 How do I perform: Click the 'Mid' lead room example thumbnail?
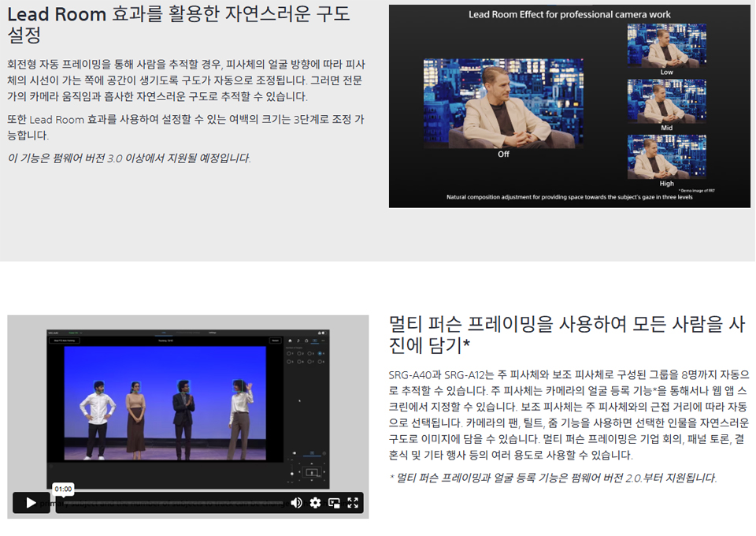pos(666,101)
